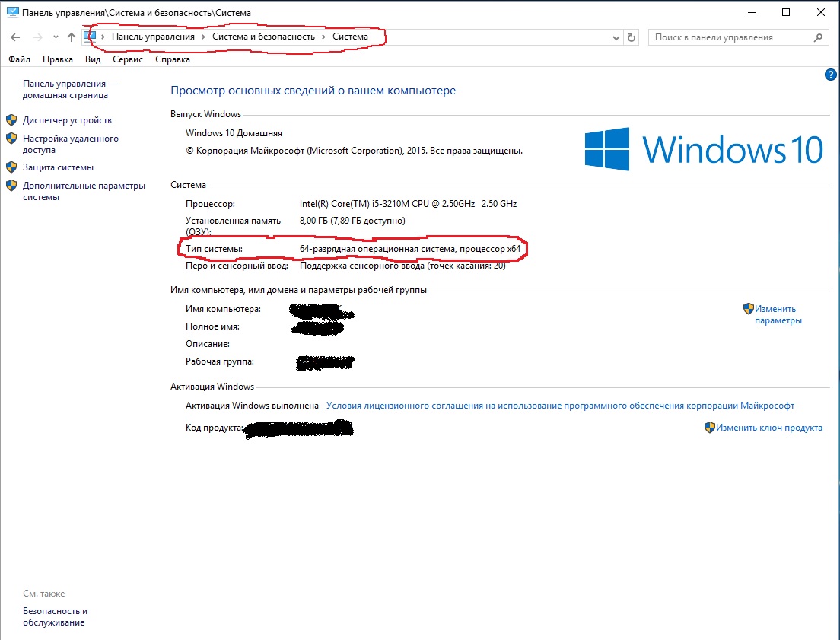840x640 pixels.
Task: Click memory value '8,00 ГБ (7,89 ГБ доступно)'
Action: click(x=352, y=220)
